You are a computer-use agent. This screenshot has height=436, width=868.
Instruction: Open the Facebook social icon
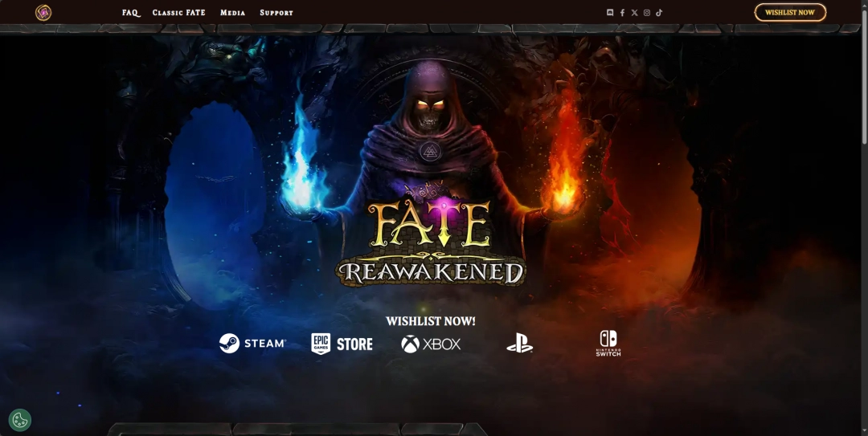pyautogui.click(x=622, y=13)
